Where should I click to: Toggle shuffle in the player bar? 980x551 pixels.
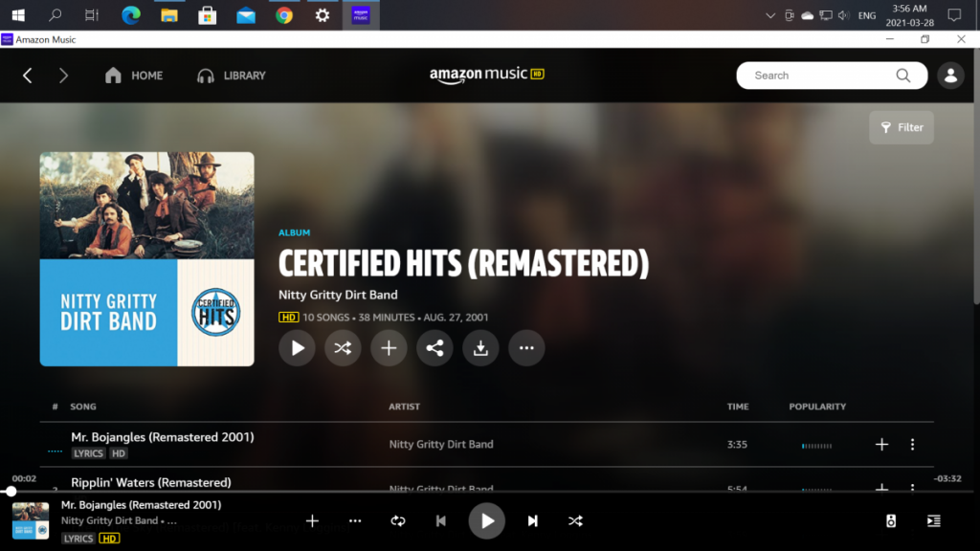tap(575, 521)
